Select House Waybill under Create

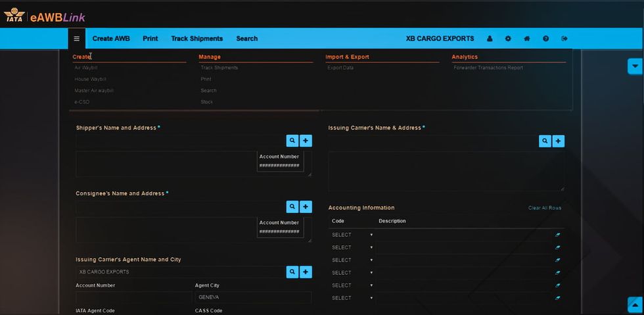[90, 79]
